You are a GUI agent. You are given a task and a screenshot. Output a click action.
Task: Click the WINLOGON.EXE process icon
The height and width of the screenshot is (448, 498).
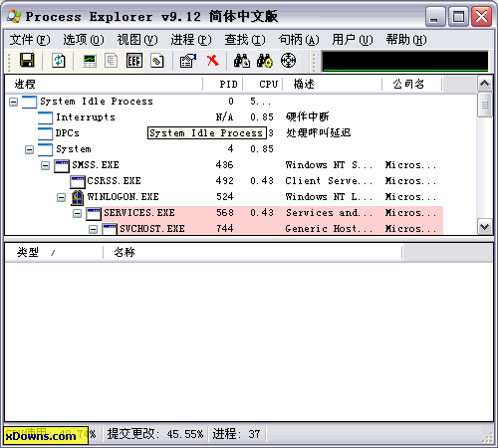click(x=78, y=197)
